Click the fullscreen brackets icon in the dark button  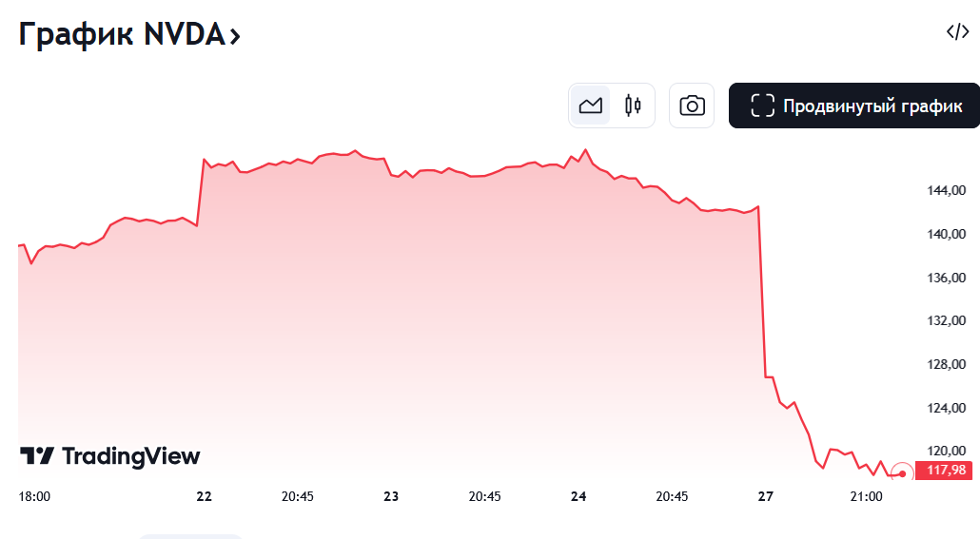pyautogui.click(x=762, y=106)
